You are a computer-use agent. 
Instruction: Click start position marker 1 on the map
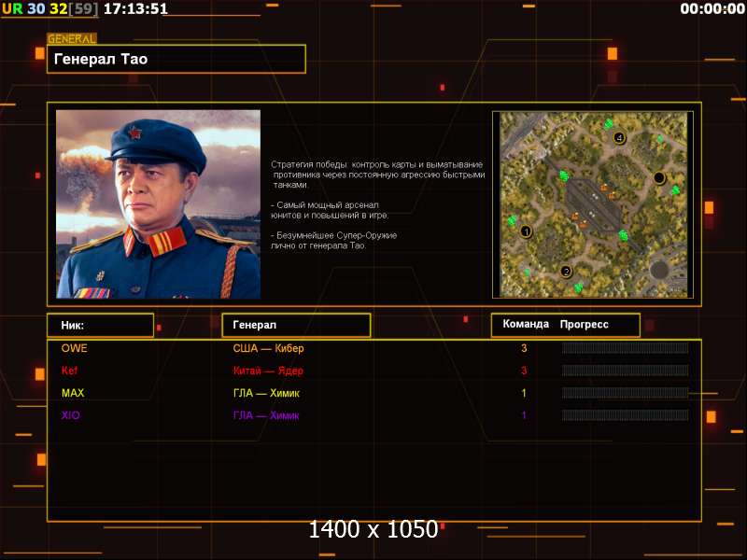526,231
